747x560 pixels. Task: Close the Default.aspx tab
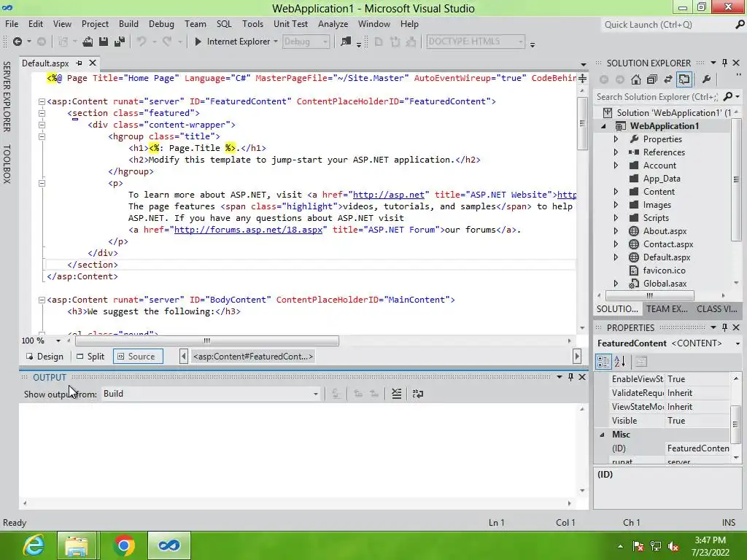(93, 63)
